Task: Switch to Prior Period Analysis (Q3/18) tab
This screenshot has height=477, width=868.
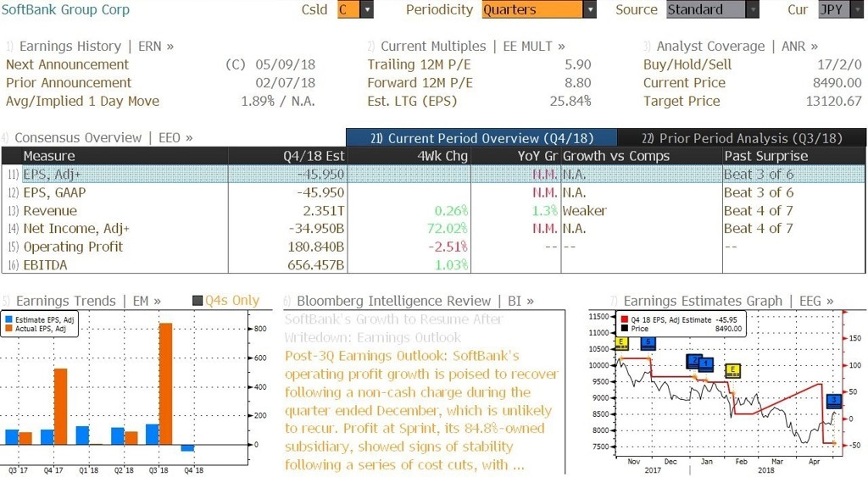Action: (742, 138)
